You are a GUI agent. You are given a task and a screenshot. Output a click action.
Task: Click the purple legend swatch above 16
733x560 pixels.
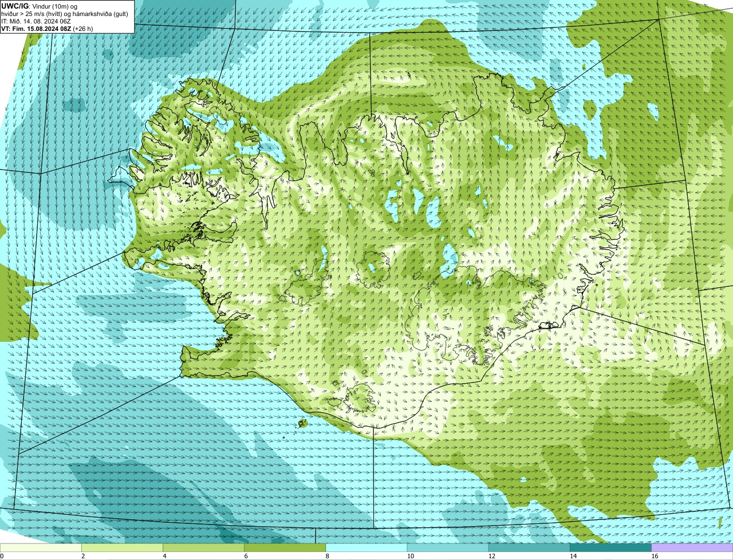point(692,548)
